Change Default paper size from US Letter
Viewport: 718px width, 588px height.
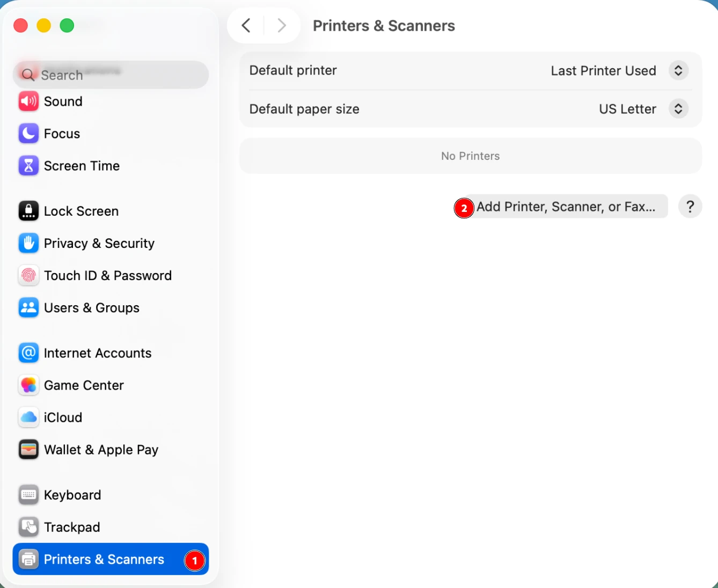click(678, 109)
